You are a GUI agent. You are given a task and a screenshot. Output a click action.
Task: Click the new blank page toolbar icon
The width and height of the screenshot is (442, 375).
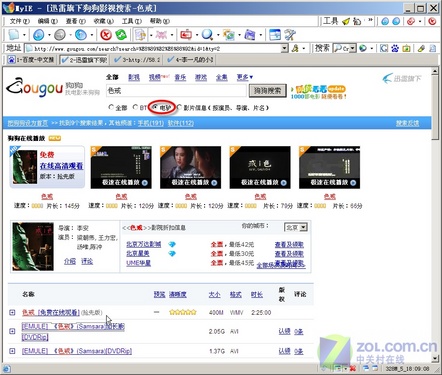[x=14, y=34]
